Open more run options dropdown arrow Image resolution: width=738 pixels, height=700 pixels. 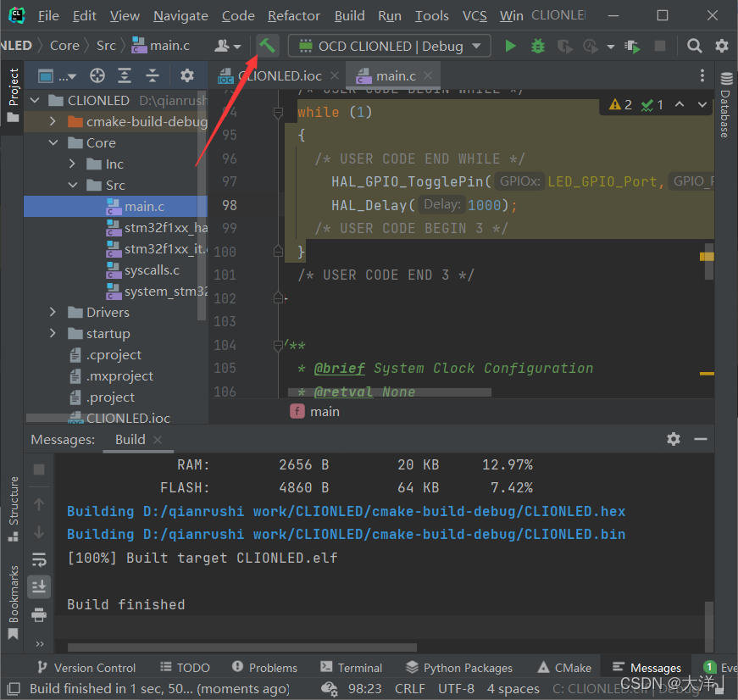pos(610,47)
